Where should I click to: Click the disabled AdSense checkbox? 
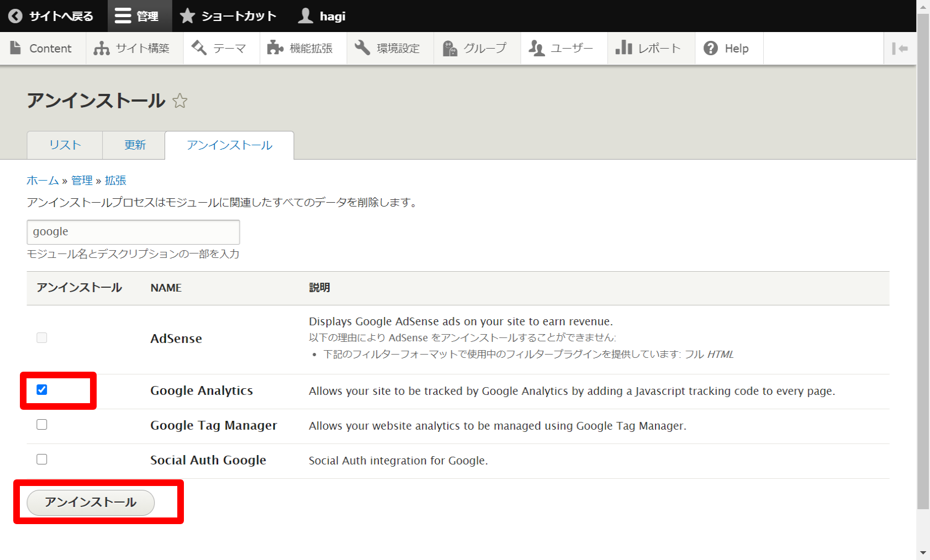pos(42,338)
